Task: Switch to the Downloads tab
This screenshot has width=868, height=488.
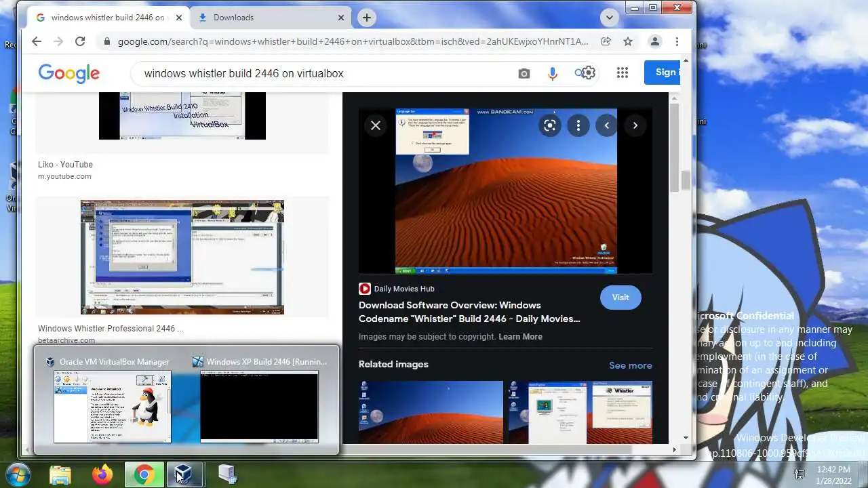Action: tap(271, 18)
